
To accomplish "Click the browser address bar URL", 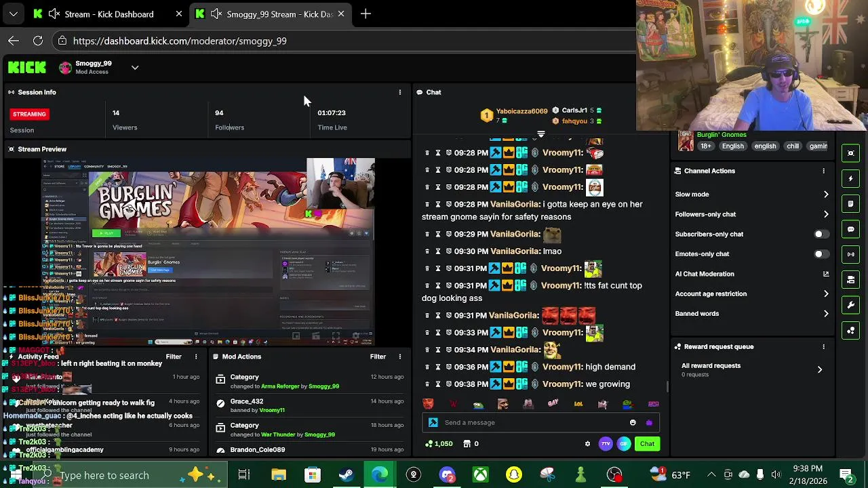I will click(180, 41).
